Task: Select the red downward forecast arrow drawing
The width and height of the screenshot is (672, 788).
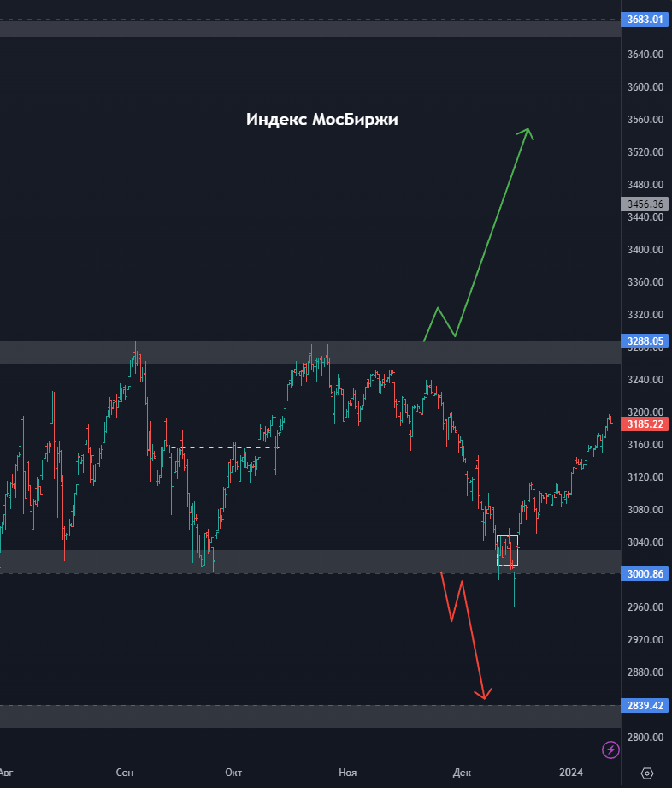Action: pyautogui.click(x=473, y=641)
